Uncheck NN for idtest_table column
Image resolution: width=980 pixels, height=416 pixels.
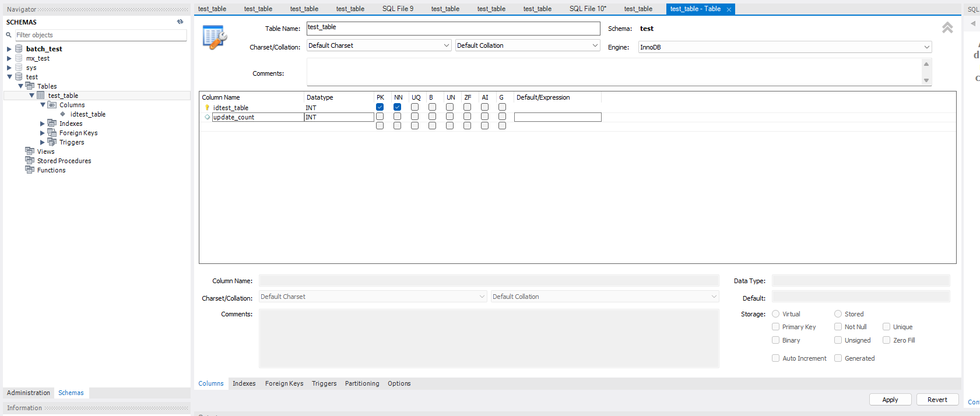(x=397, y=107)
